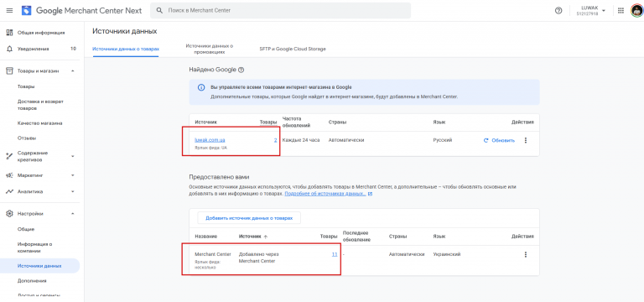
Task: Select Источники данных in sidebar
Action: [x=39, y=266]
